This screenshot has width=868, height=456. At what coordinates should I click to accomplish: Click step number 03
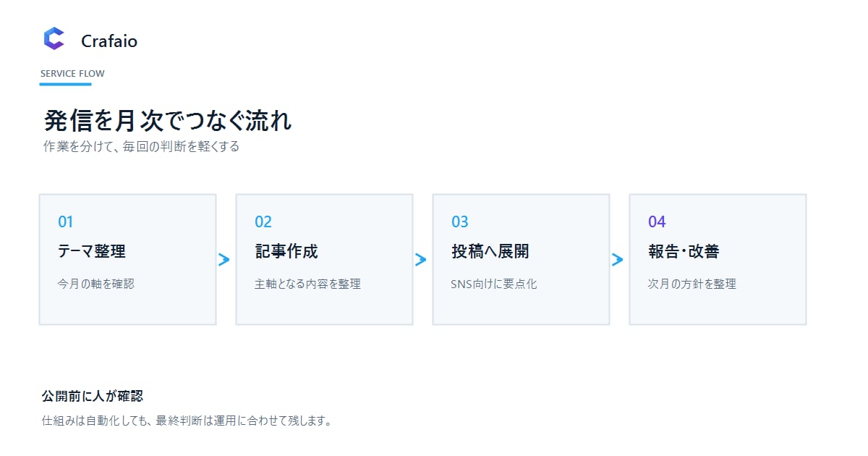460,221
